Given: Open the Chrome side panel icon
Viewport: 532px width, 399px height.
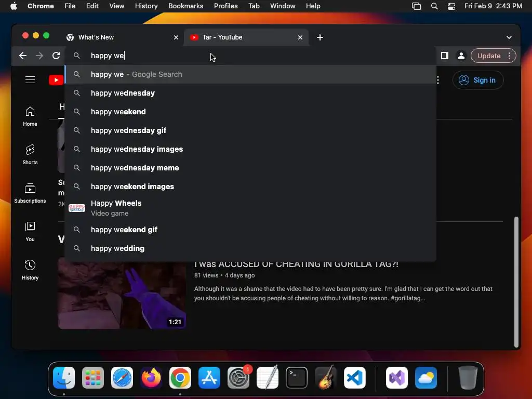Looking at the screenshot, I should coord(445,56).
